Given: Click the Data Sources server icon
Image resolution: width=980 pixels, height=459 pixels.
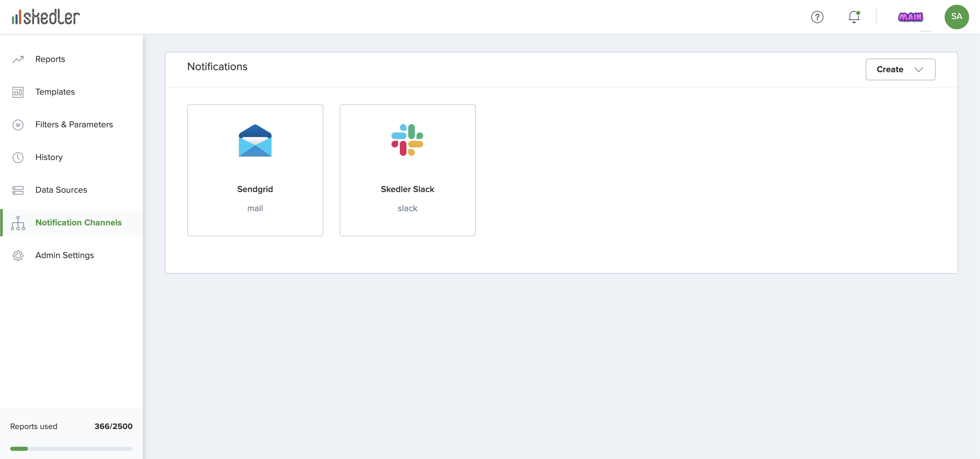Looking at the screenshot, I should tap(18, 190).
